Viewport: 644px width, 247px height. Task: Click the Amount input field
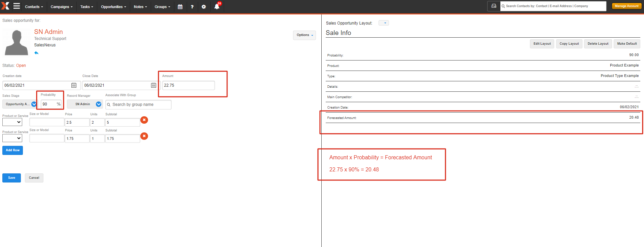click(x=188, y=85)
